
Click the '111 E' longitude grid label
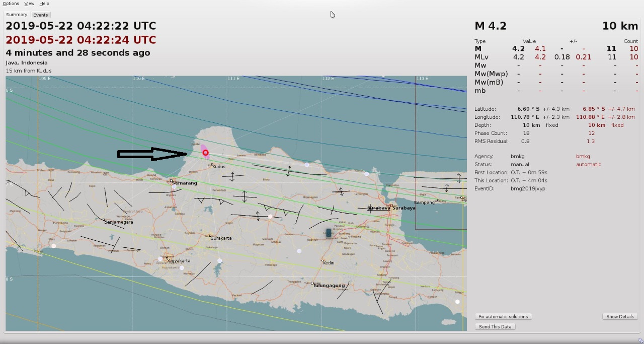pyautogui.click(x=233, y=79)
